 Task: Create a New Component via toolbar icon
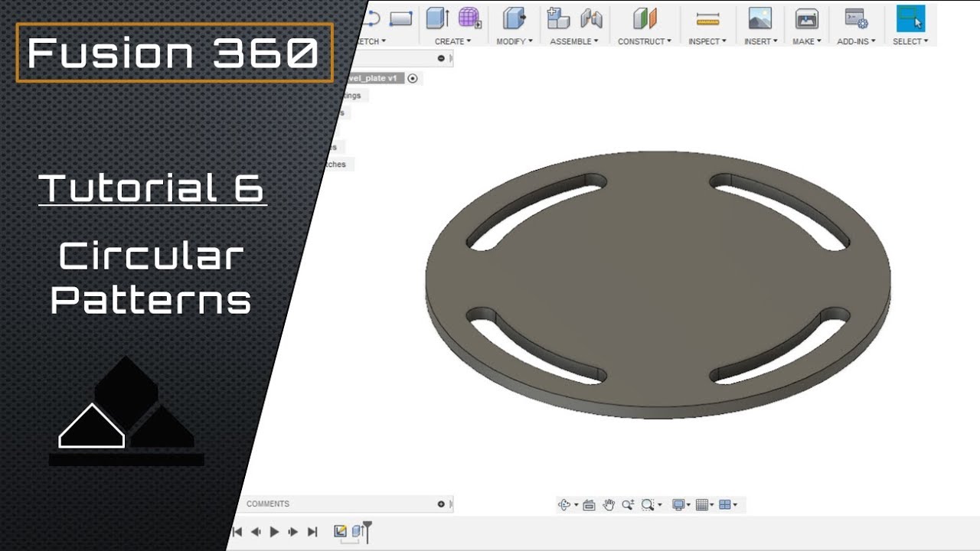(559, 18)
